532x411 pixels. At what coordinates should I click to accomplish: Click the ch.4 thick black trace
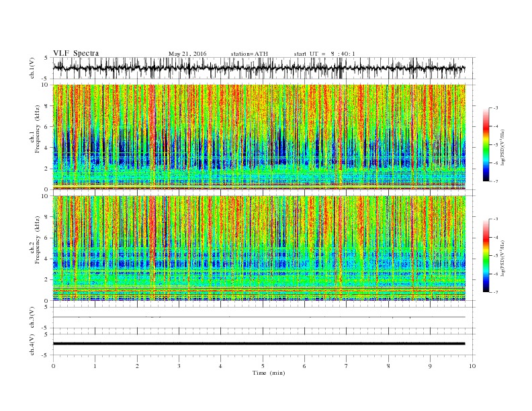click(x=259, y=344)
